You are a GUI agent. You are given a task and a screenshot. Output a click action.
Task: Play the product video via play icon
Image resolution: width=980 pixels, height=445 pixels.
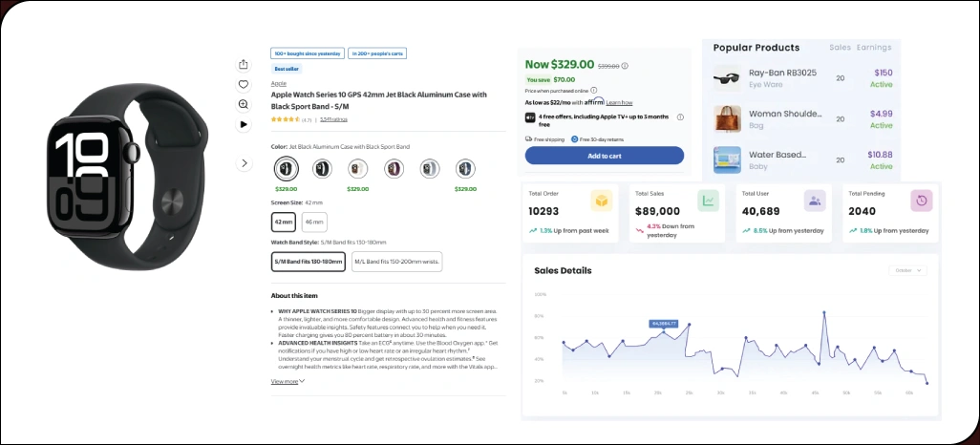(244, 124)
